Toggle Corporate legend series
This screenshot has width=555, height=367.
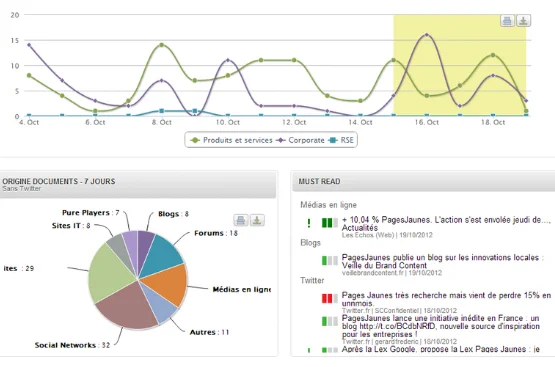(x=301, y=140)
